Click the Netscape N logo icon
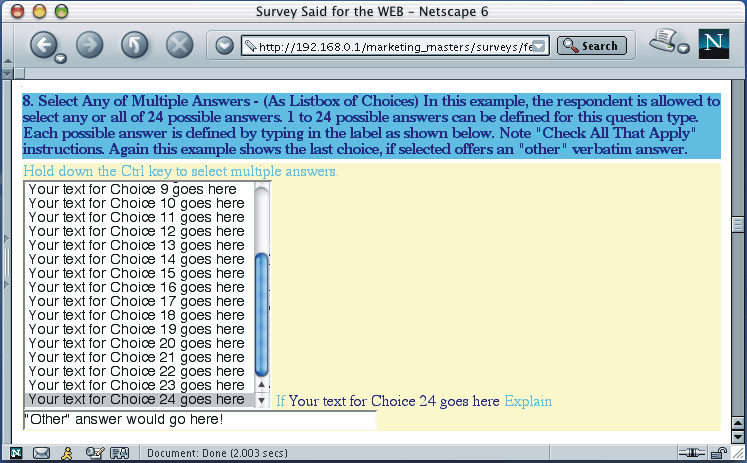This screenshot has width=747, height=463. coord(714,44)
